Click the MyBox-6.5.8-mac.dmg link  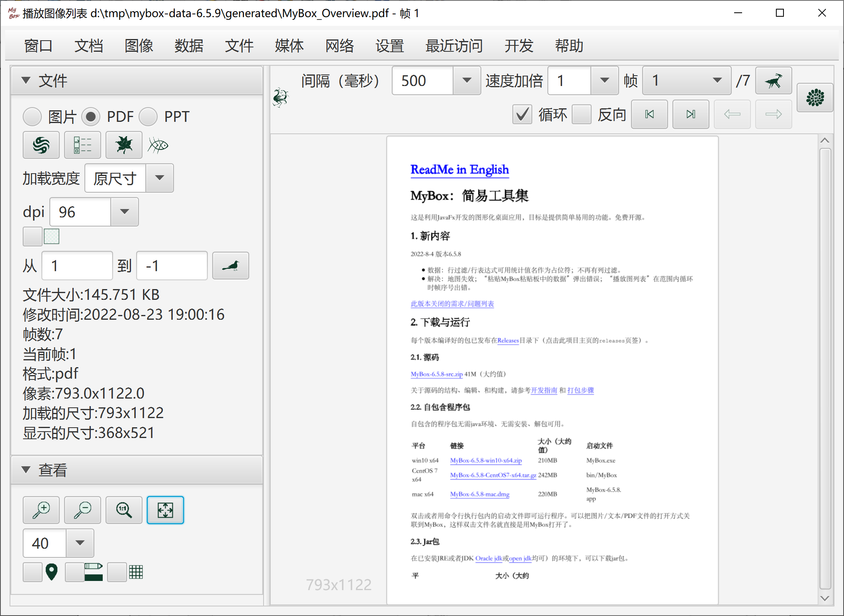(x=479, y=494)
